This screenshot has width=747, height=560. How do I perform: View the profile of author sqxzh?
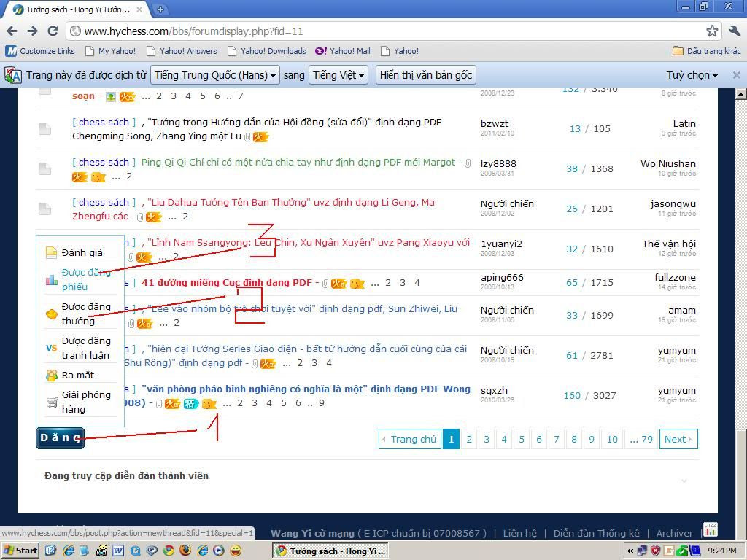point(494,391)
